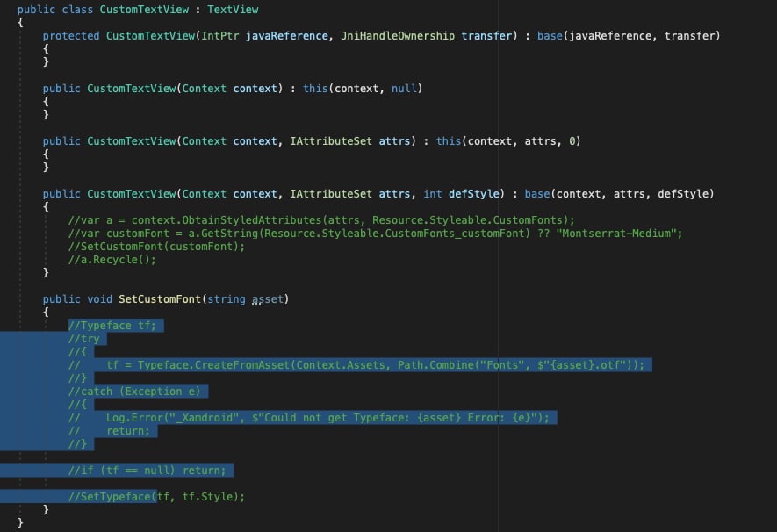Click the '//SetTypeface(tf, tf.Style);' line
The image size is (777, 532).
point(156,496)
